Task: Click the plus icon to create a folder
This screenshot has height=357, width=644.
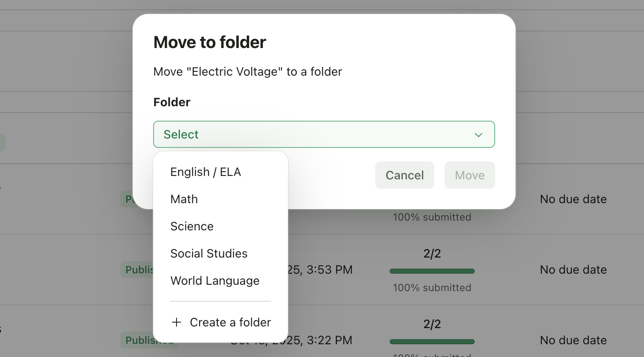Action: [177, 322]
